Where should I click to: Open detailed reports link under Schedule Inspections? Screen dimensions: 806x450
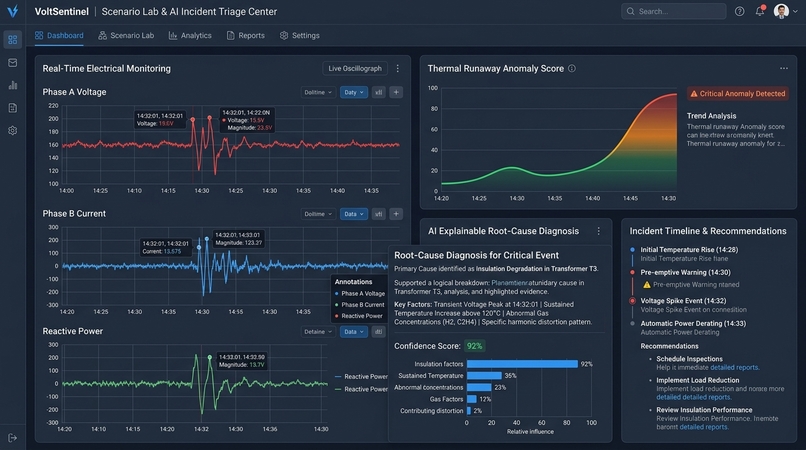[734, 368]
